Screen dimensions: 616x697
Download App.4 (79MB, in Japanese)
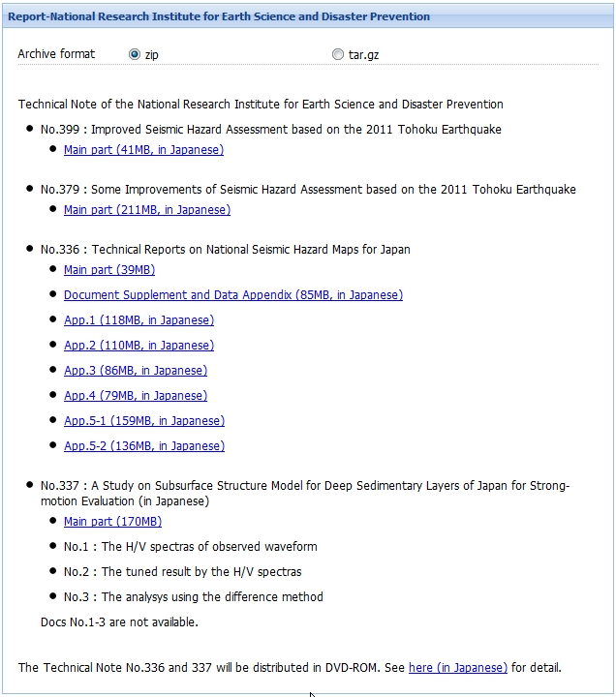coord(135,396)
